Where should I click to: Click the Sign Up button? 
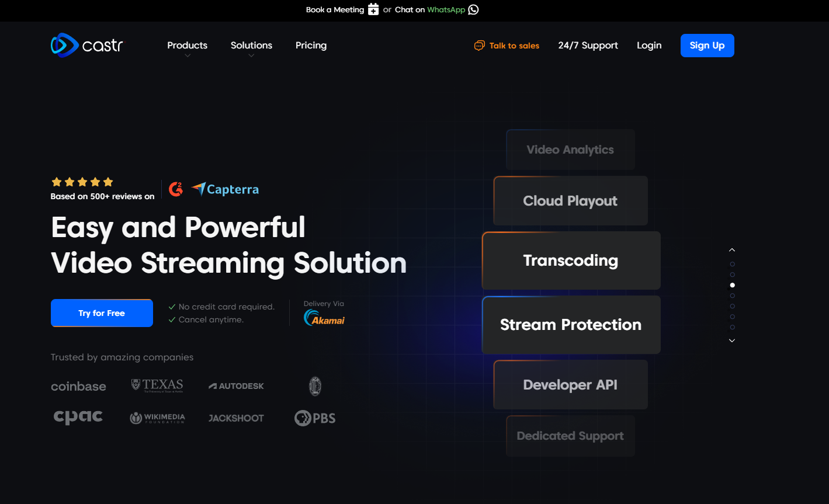707,45
